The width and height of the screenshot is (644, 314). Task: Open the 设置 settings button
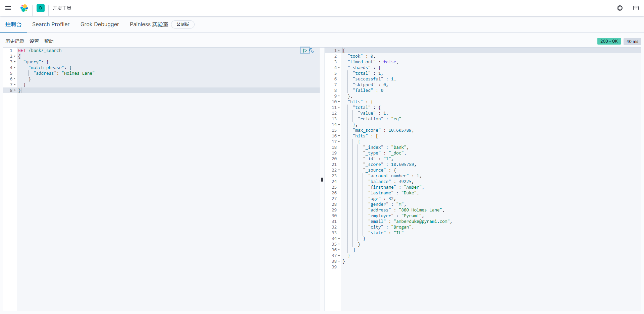point(34,41)
